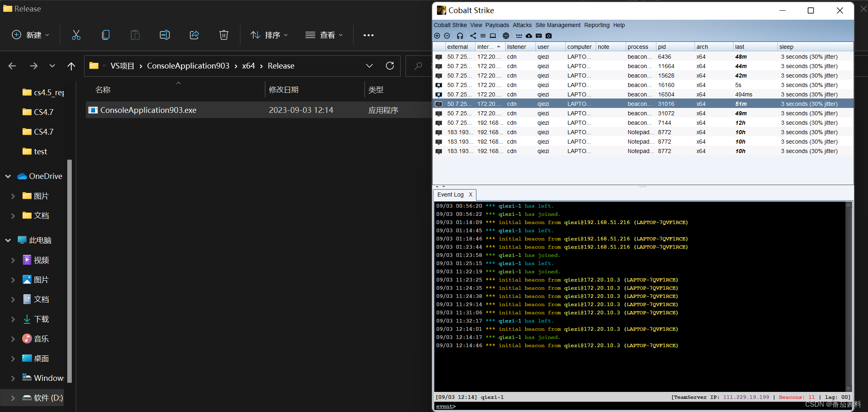The height and width of the screenshot is (412, 868).
Task: Click the connect to team server plus icon
Action: (x=437, y=36)
